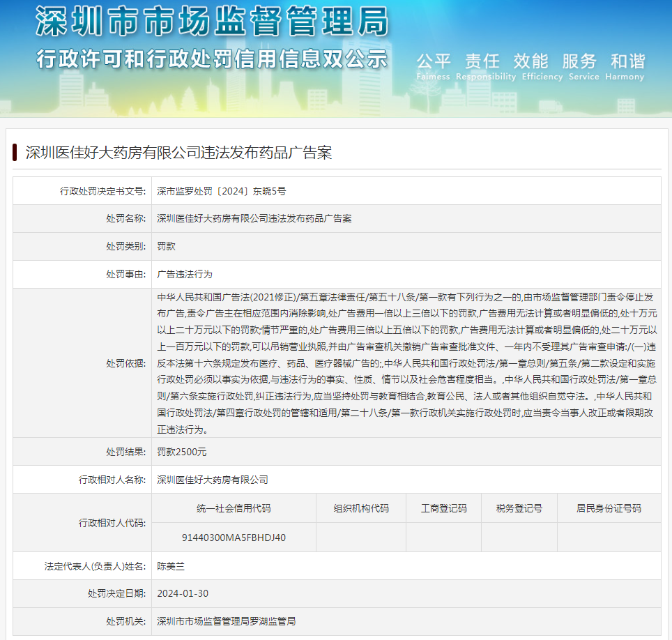Click the 罚款2500元 result value
Viewport: 672px width, 640px height.
point(182,452)
